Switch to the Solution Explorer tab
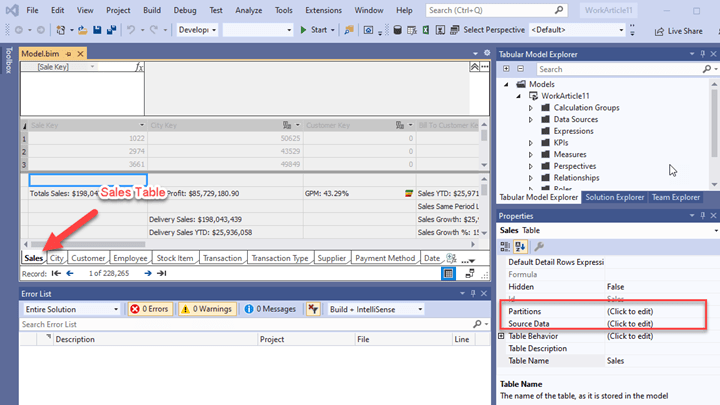This screenshot has height=405, width=720. pyautogui.click(x=614, y=197)
